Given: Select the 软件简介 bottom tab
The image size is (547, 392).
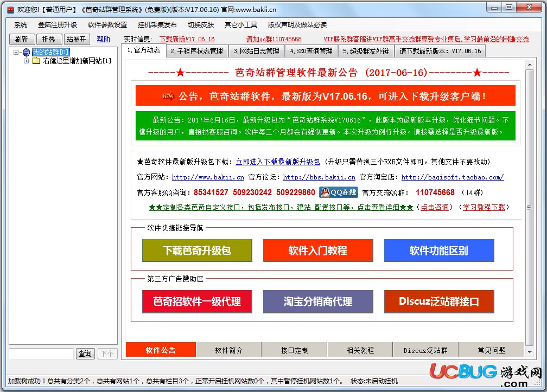Looking at the screenshot, I should click(229, 350).
